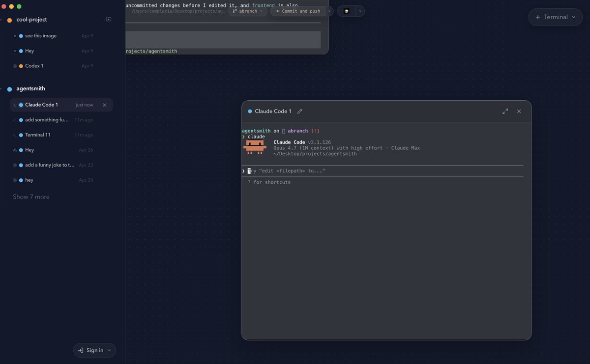Click the cube app icon button in toolbar

point(346,11)
